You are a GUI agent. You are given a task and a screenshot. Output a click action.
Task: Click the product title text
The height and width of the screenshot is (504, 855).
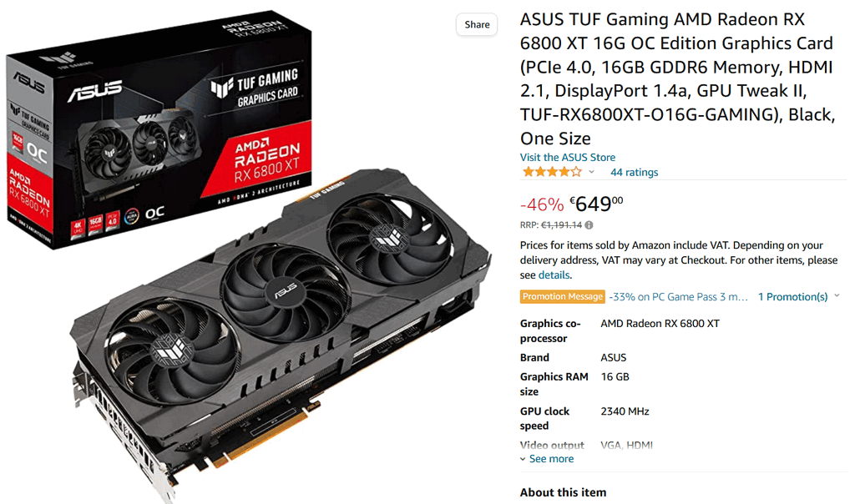click(676, 79)
